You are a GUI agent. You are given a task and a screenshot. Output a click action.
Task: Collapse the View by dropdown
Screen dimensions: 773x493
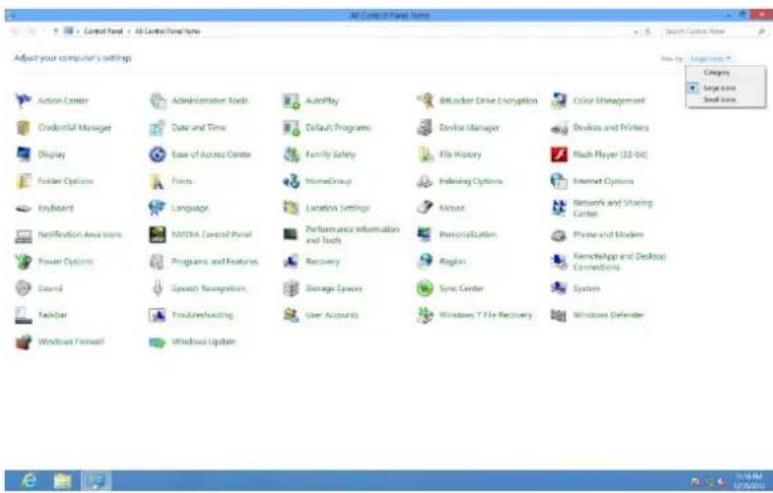pyautogui.click(x=710, y=59)
